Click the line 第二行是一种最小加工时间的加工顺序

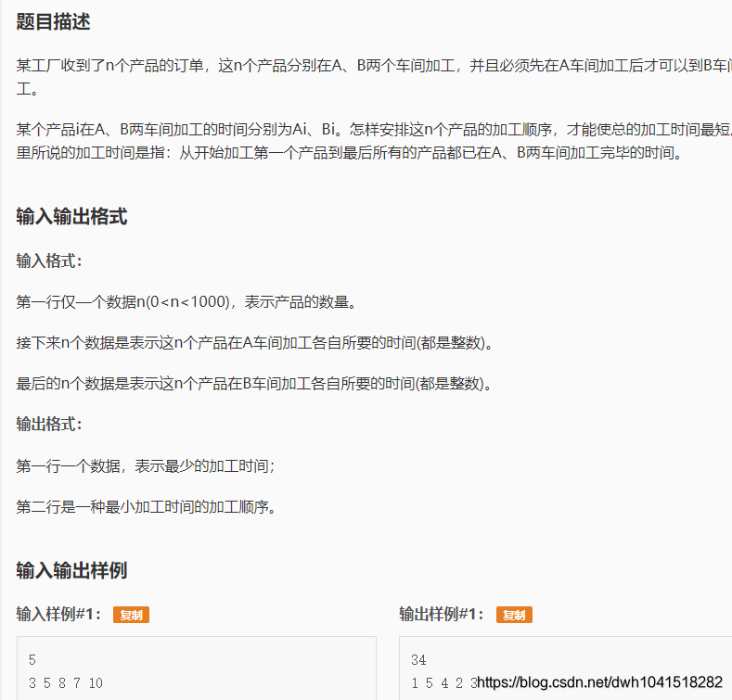(147, 507)
